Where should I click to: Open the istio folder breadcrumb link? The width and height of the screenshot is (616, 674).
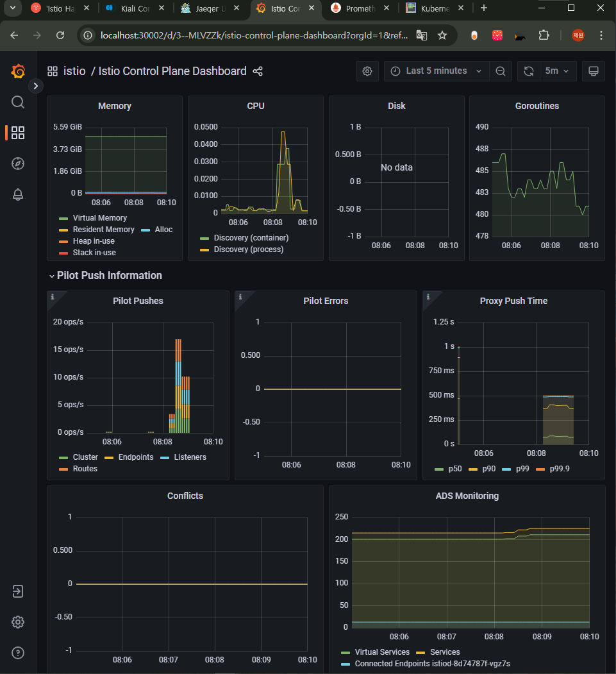click(x=74, y=71)
